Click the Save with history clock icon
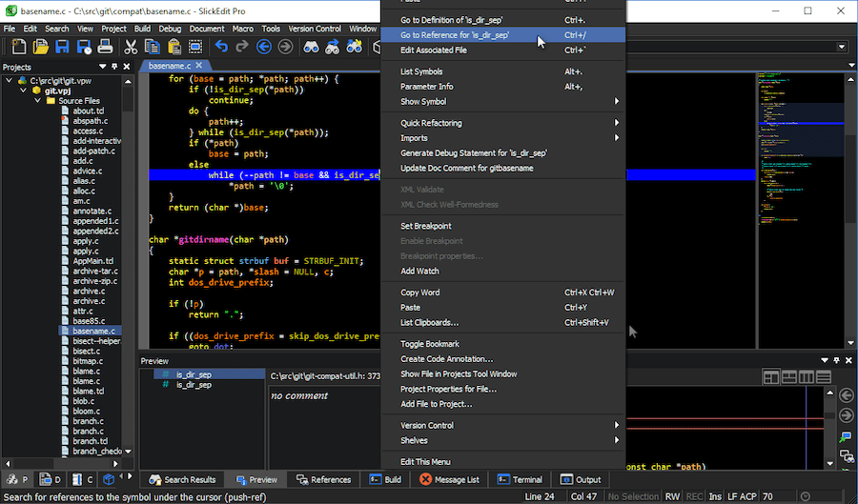This screenshot has height=504, width=858. point(84,47)
